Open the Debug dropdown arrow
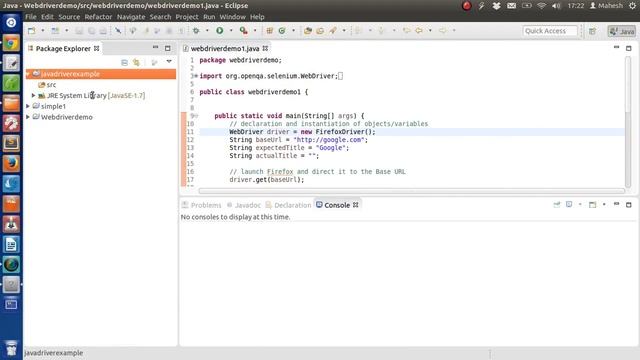Screen dimensions: 640x360 pos(207,31)
